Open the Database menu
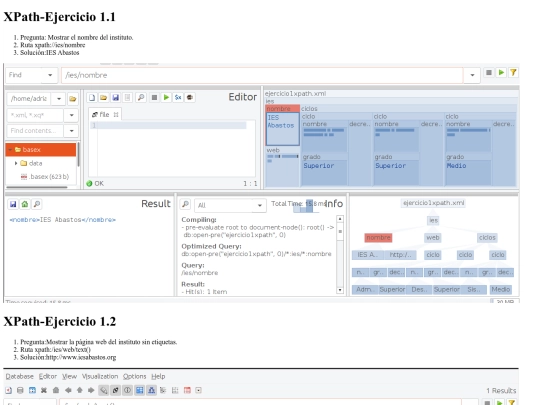 pos(20,376)
